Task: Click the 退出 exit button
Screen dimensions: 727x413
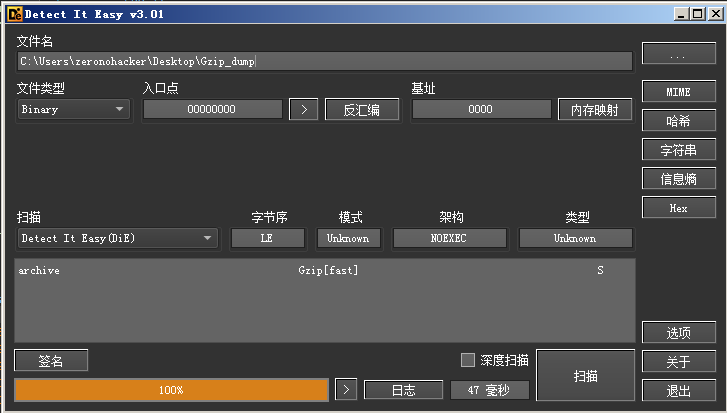Action: pyautogui.click(x=679, y=390)
